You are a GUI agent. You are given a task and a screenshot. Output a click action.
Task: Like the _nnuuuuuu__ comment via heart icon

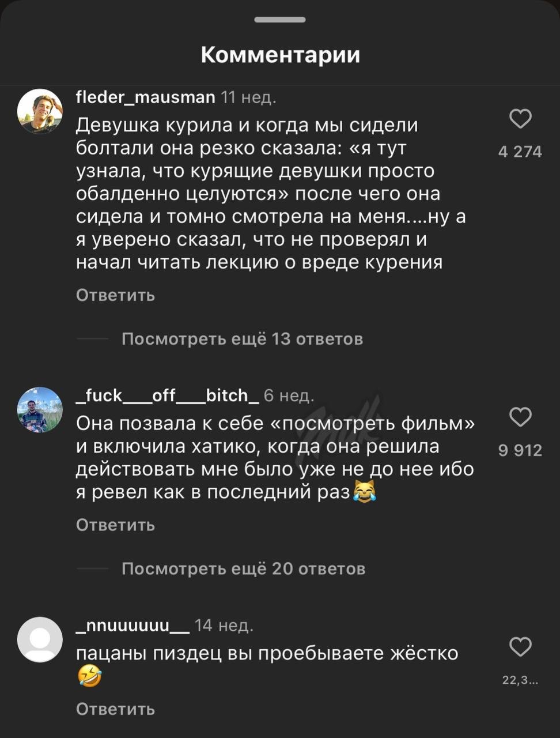520,647
